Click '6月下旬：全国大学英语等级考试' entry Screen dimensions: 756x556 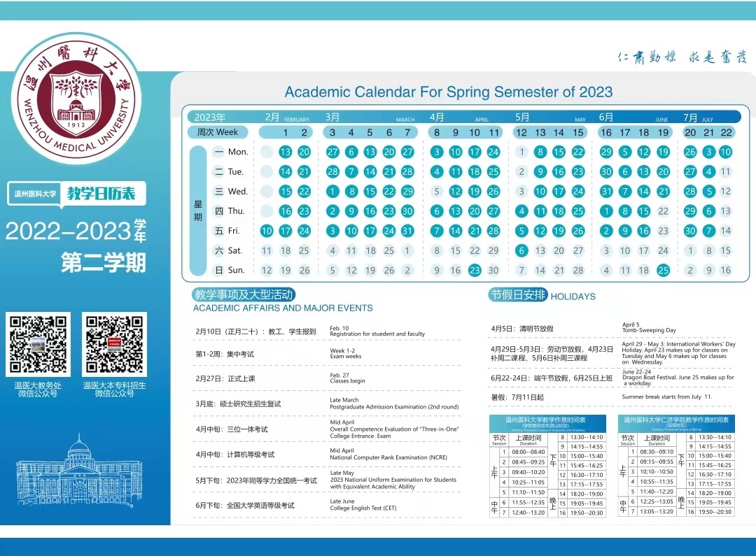245,506
